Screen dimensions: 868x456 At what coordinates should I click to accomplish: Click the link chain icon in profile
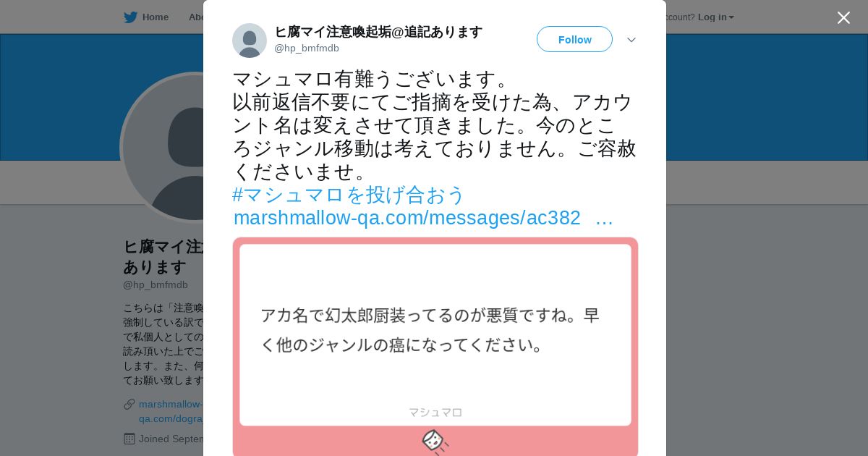(129, 404)
